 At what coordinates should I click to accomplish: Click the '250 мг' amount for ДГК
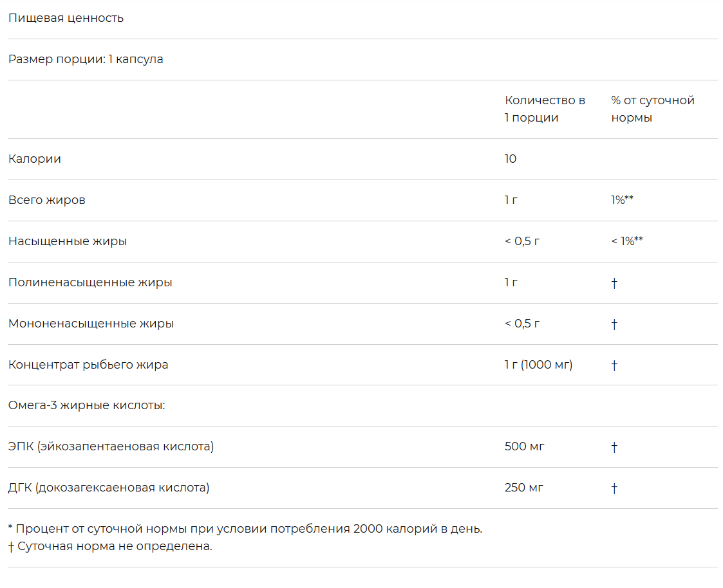click(x=524, y=488)
